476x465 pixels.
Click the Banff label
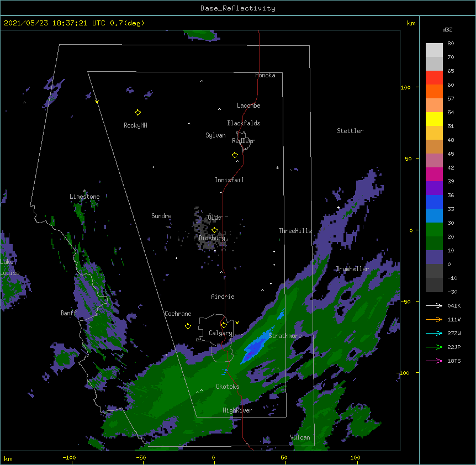68,313
